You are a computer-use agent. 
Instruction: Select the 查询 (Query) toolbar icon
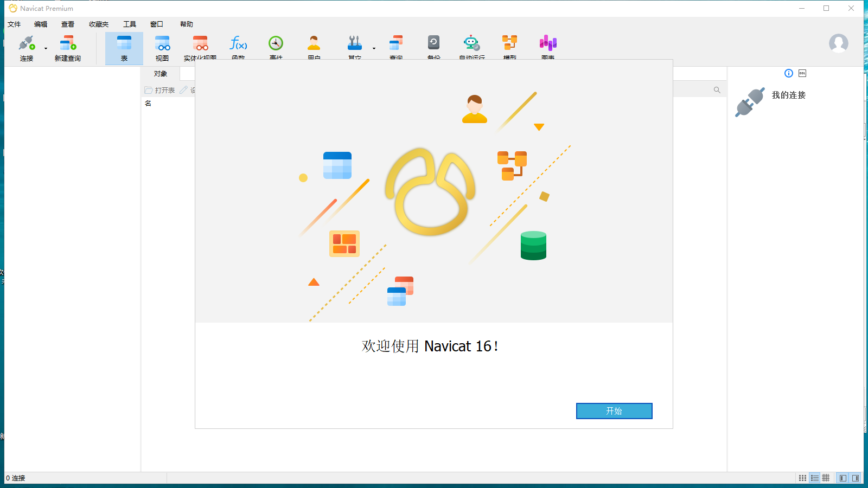[x=396, y=43]
